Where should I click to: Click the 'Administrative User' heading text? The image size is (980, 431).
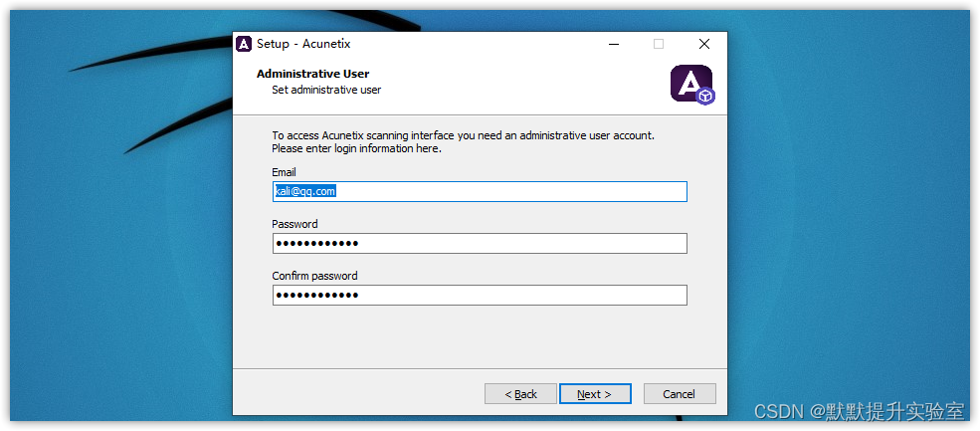312,74
